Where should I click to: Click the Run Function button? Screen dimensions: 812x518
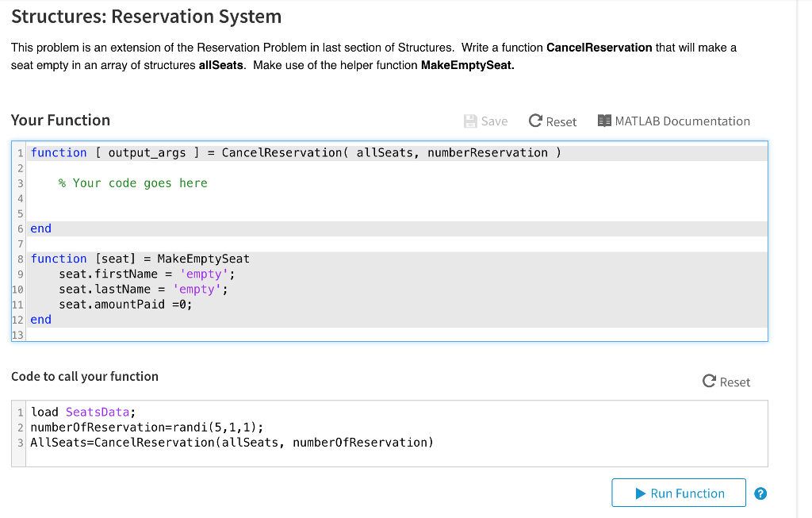(x=679, y=493)
